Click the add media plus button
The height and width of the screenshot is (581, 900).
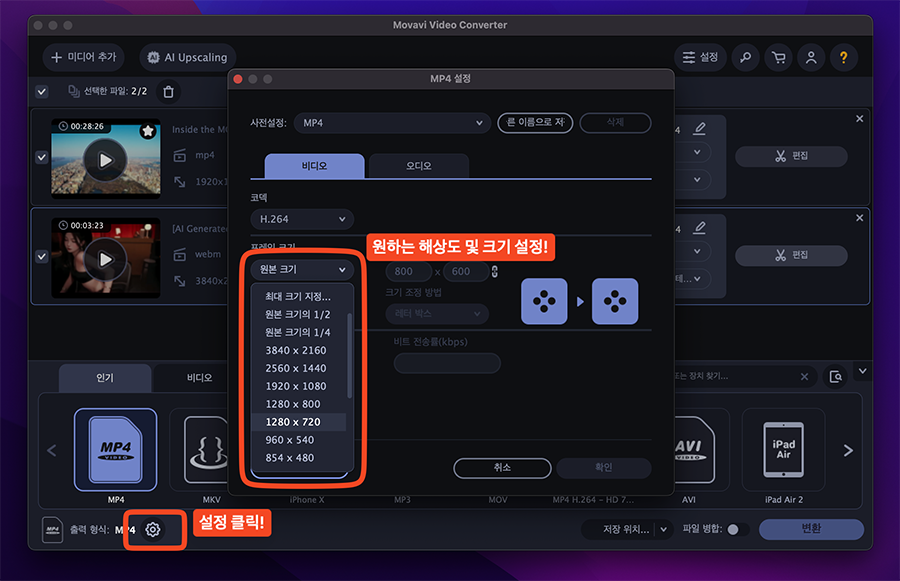(x=83, y=57)
